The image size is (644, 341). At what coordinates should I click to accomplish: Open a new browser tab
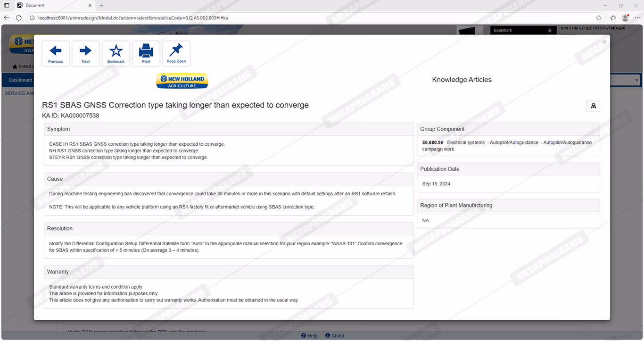[x=101, y=5]
